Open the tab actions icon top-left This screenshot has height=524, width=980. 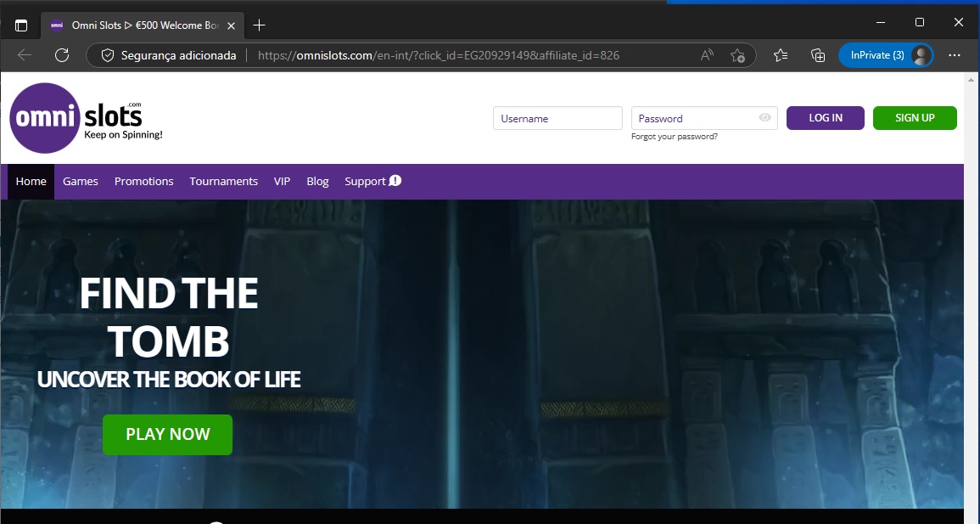[20, 25]
